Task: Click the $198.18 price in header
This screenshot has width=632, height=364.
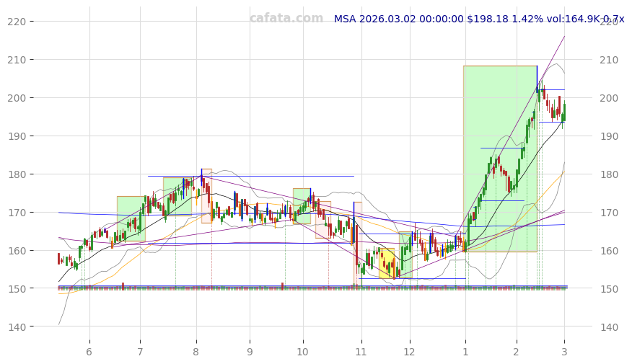Action: pyautogui.click(x=488, y=19)
